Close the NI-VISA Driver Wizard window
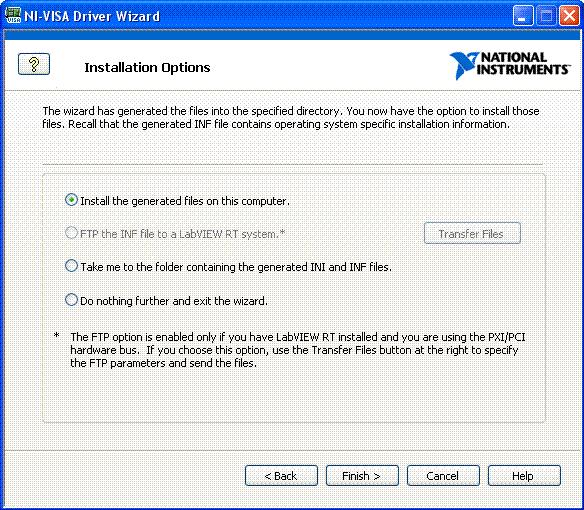 [x=569, y=16]
